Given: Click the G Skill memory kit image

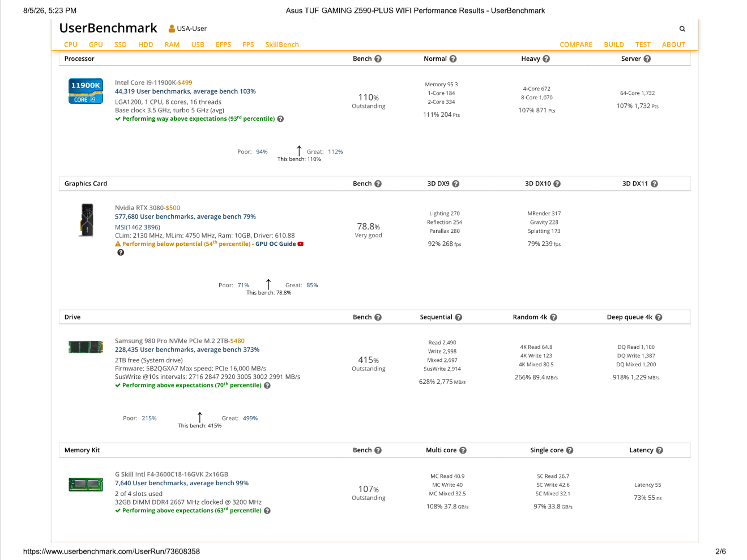Looking at the screenshot, I should pyautogui.click(x=86, y=485).
